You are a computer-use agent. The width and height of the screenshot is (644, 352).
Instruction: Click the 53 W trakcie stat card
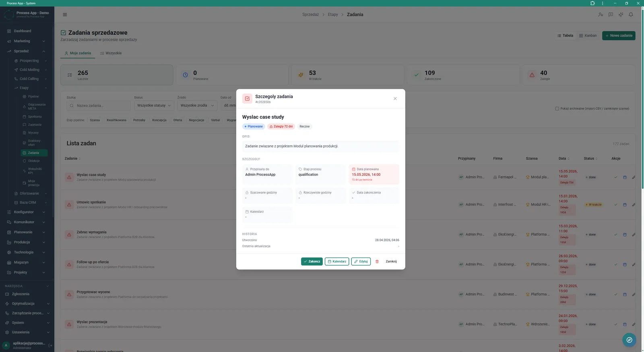pyautogui.click(x=348, y=75)
